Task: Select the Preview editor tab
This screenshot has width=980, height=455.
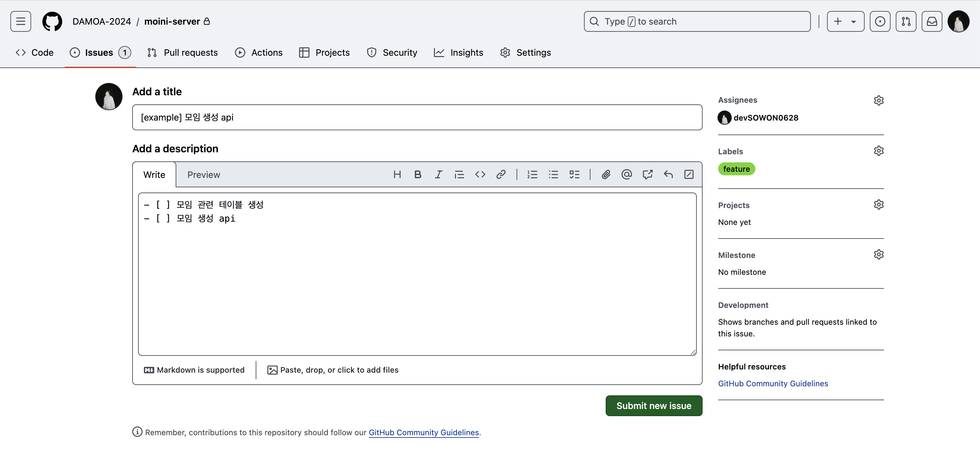Action: coord(204,175)
